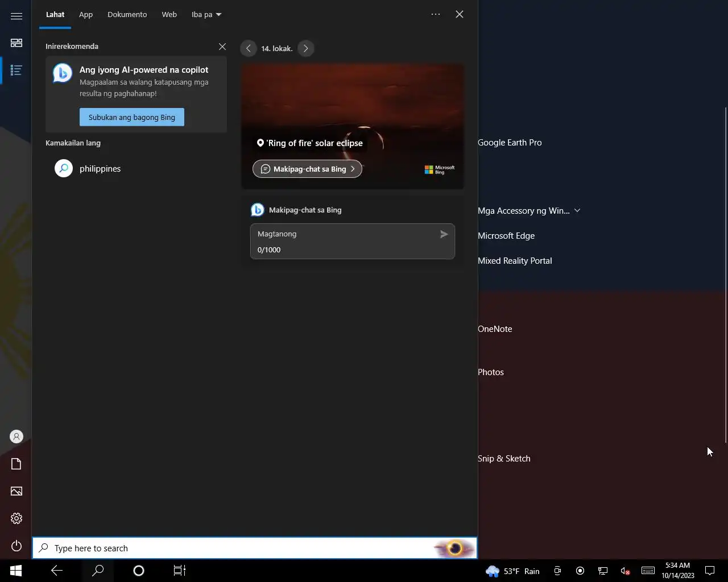
Task: Click Subukan ang bagong Bing button
Action: tap(132, 117)
